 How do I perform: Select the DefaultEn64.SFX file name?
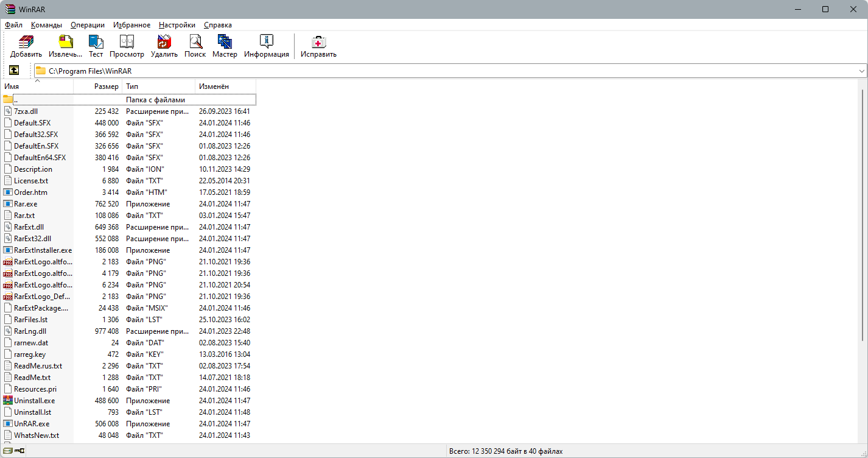click(x=40, y=158)
